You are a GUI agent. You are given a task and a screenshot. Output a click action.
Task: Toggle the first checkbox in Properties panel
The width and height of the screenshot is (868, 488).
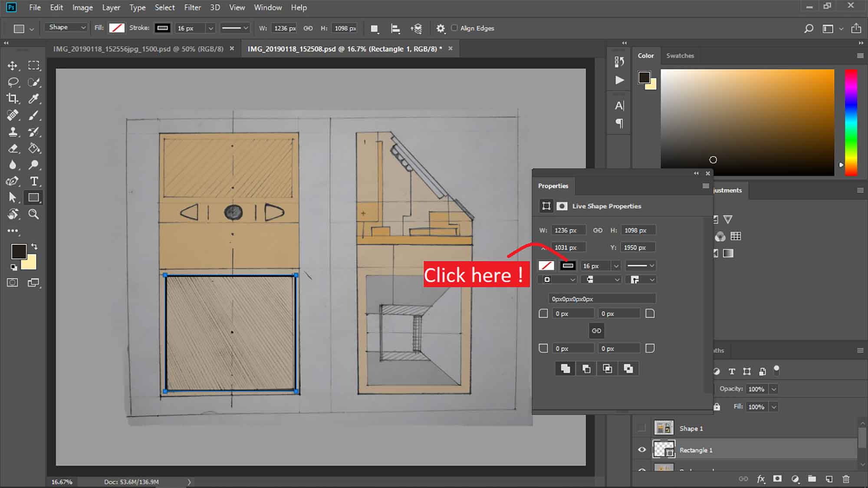click(544, 313)
